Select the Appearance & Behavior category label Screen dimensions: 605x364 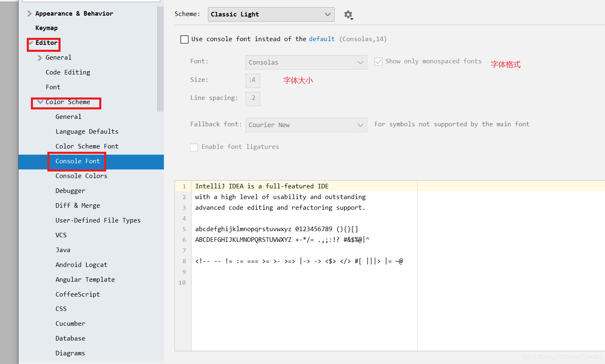[74, 14]
